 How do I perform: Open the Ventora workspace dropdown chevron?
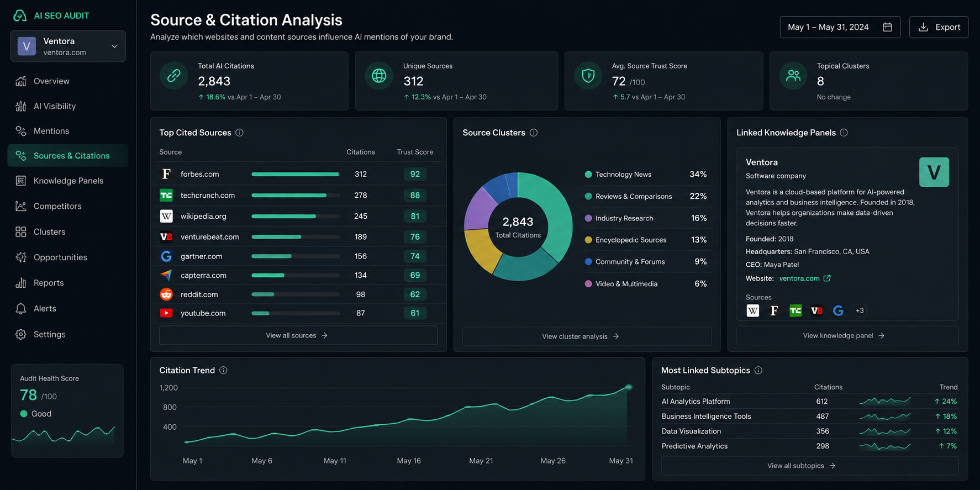click(114, 46)
